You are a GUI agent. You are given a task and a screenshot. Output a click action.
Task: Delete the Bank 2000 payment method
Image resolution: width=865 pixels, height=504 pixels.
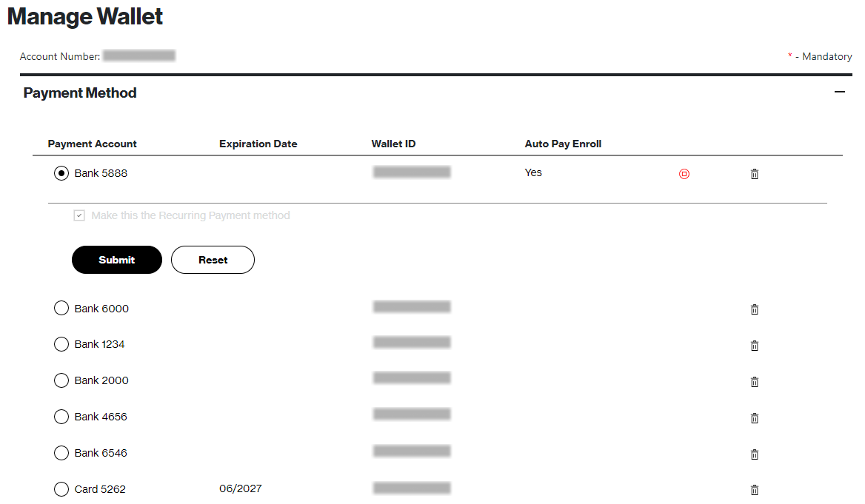tap(755, 381)
